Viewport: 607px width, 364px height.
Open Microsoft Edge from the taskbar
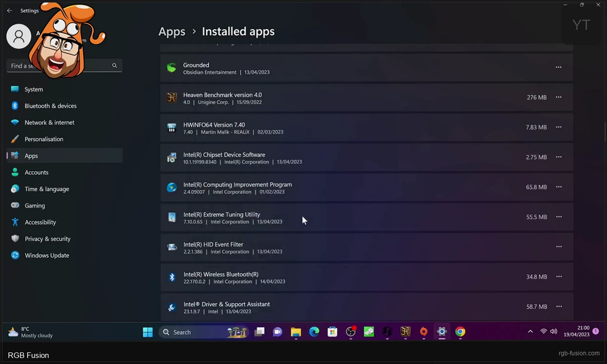[x=314, y=332]
